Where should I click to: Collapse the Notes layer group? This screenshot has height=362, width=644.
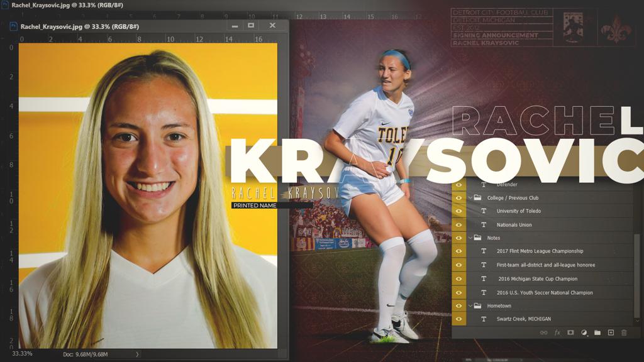point(470,238)
